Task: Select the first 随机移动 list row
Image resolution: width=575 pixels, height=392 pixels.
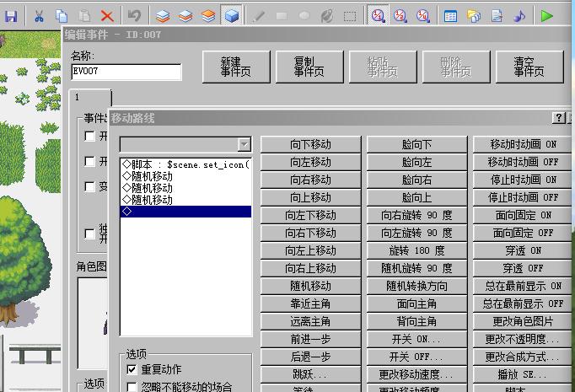Action: pos(186,176)
